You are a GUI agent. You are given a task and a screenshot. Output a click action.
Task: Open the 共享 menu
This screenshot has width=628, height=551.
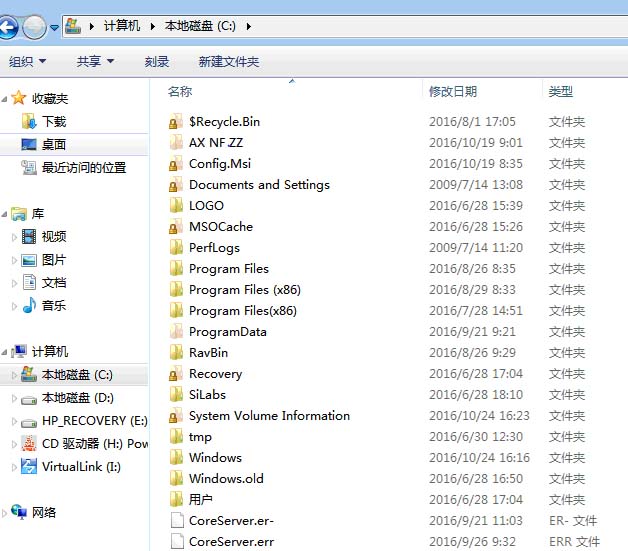[95, 62]
